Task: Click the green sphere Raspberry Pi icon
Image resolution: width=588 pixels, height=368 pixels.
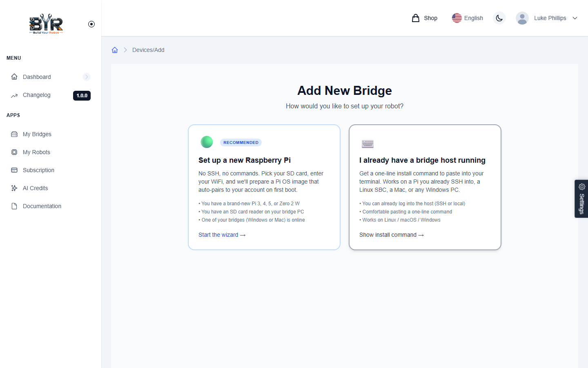Action: click(207, 142)
